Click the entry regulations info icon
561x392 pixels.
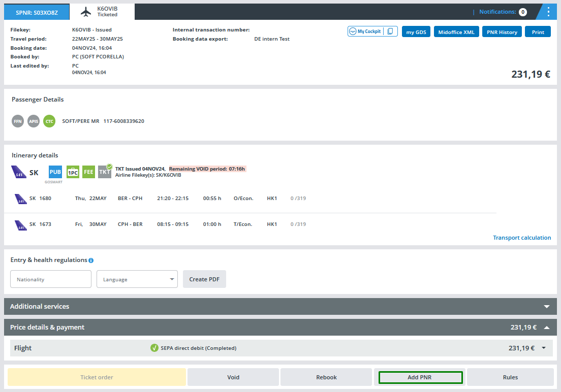[91, 260]
